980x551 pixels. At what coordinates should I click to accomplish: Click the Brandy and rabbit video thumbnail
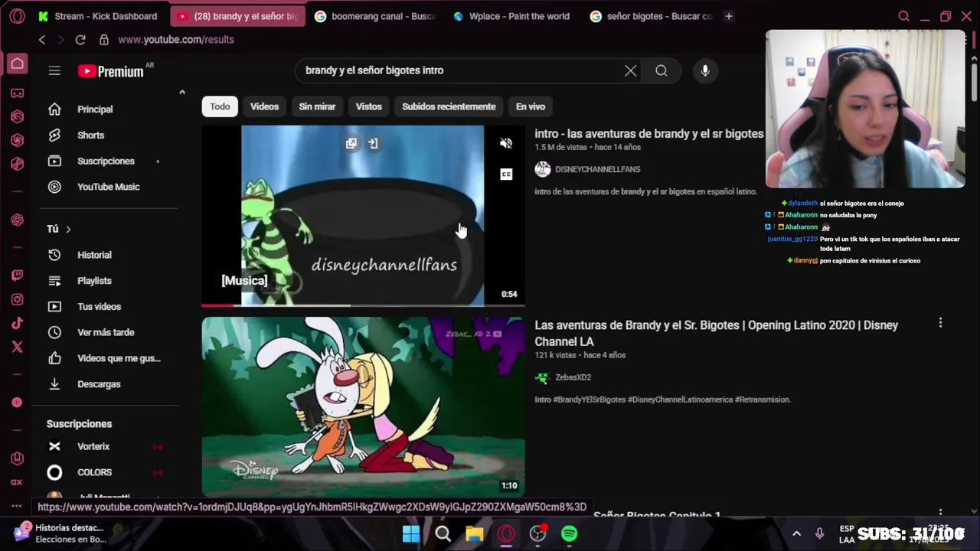point(363,407)
